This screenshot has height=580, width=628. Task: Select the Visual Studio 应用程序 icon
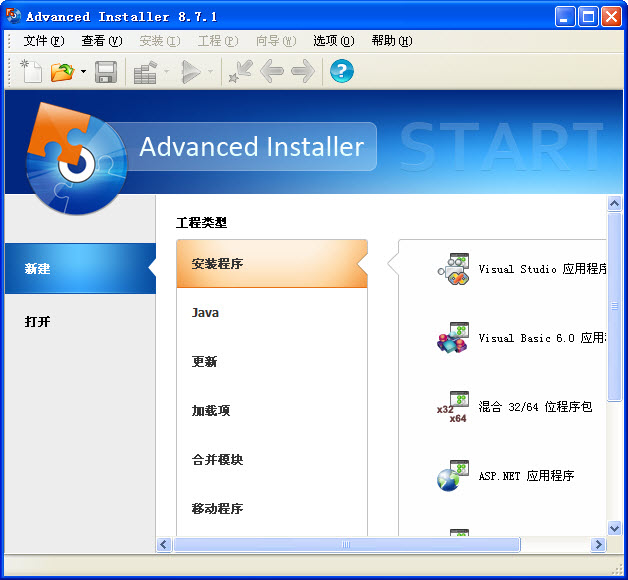tap(453, 269)
